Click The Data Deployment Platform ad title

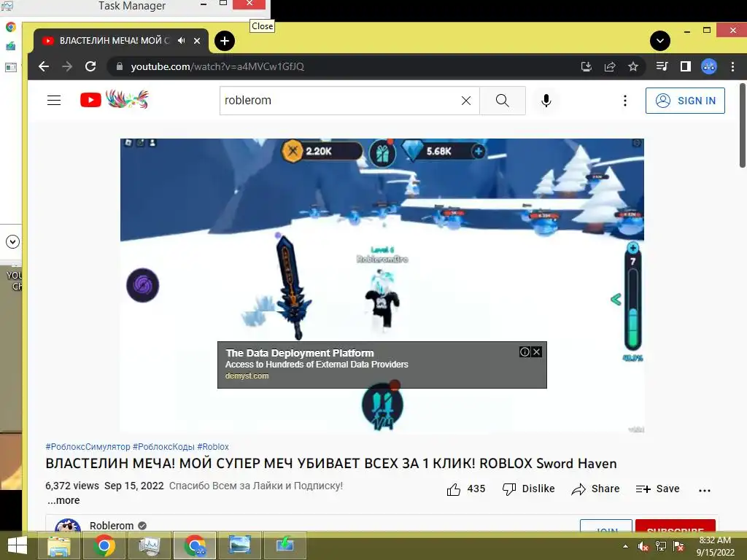point(300,353)
